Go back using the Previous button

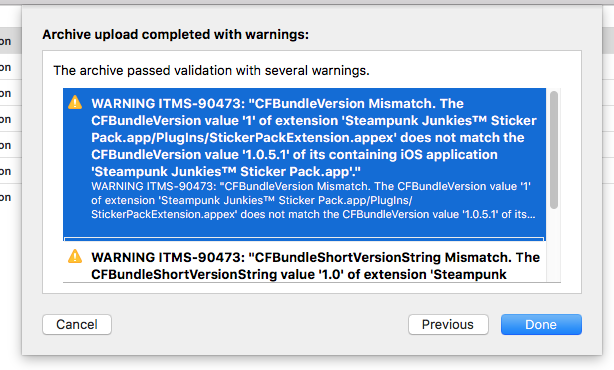(448, 324)
